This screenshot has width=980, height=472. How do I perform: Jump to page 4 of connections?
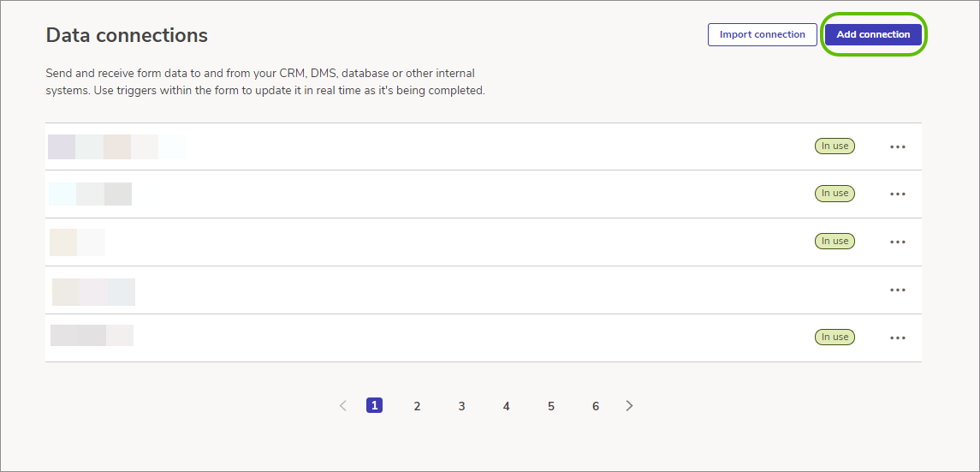[506, 406]
